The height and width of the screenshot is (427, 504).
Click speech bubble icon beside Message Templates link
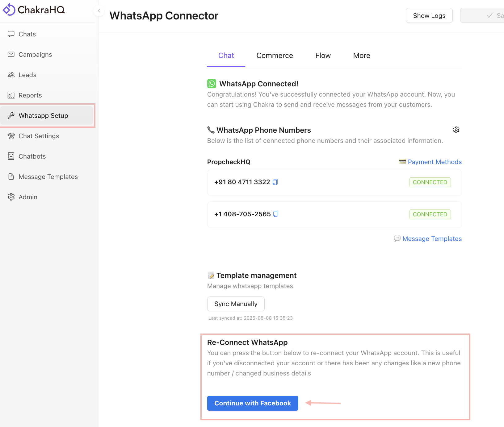click(397, 238)
